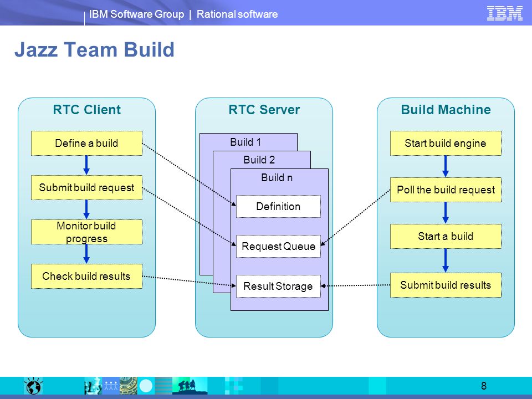Viewport: 532px width, 399px height.
Task: Click the globe icon in footer
Action: pyautogui.click(x=33, y=386)
